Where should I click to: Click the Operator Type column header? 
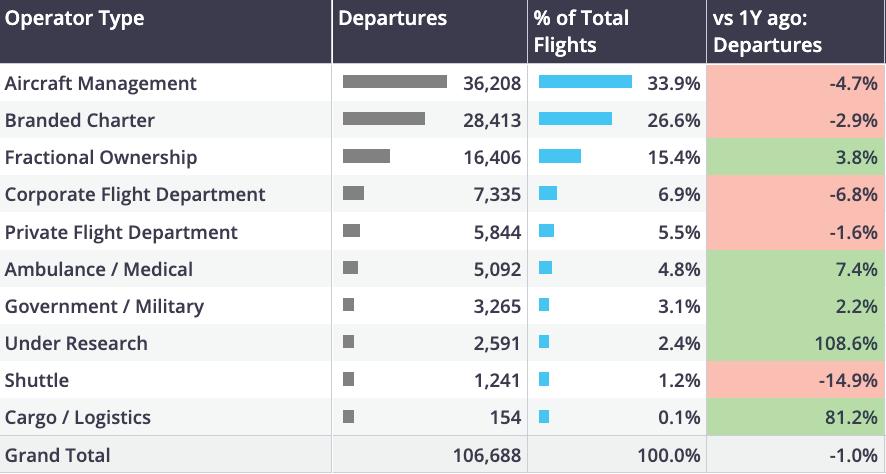coord(75,19)
